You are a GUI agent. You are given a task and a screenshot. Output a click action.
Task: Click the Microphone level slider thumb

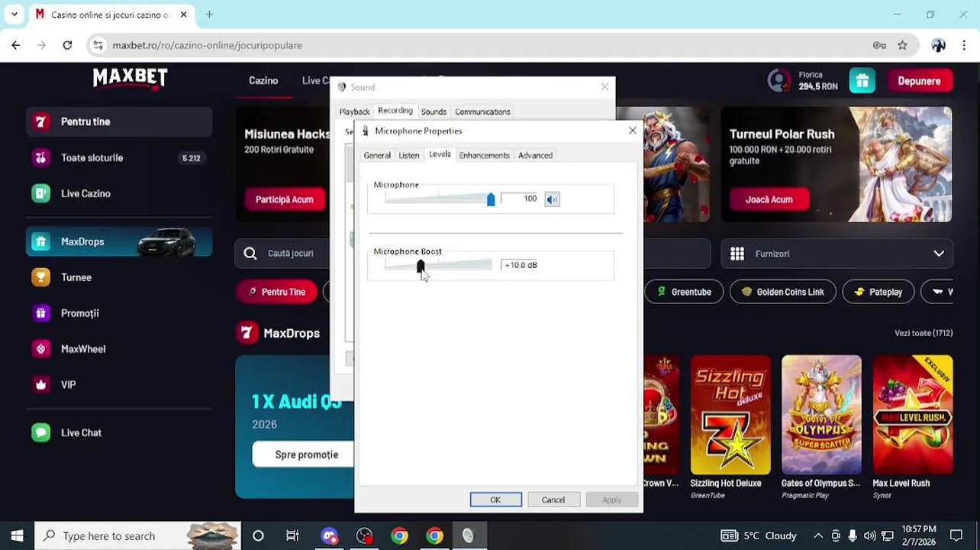pyautogui.click(x=491, y=199)
